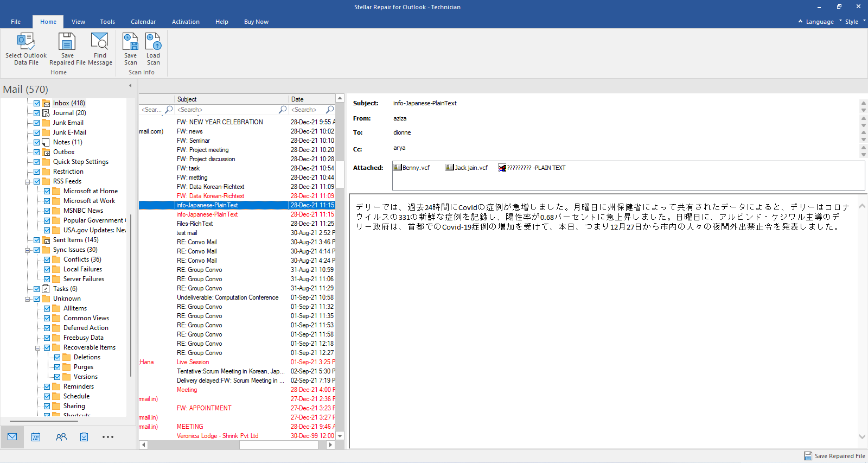868x463 pixels.
Task: Toggle the Reminders folder checkbox
Action: pyautogui.click(x=47, y=386)
